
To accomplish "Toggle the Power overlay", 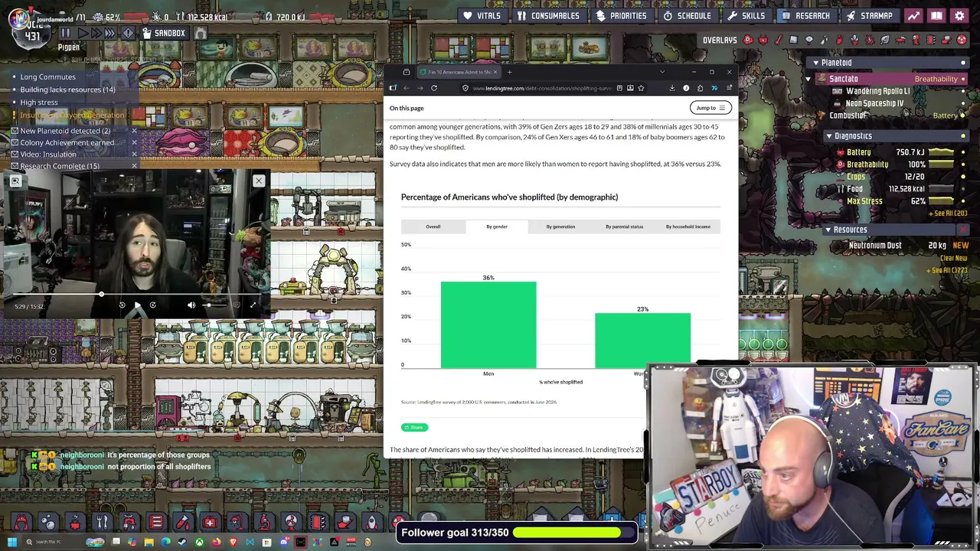I will click(x=763, y=40).
